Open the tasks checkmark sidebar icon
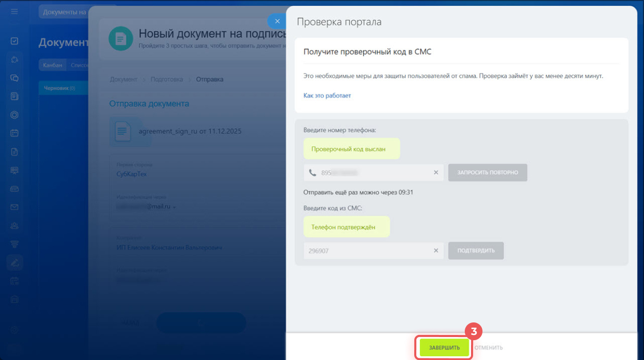Screen dimensions: 644x360 (15, 41)
